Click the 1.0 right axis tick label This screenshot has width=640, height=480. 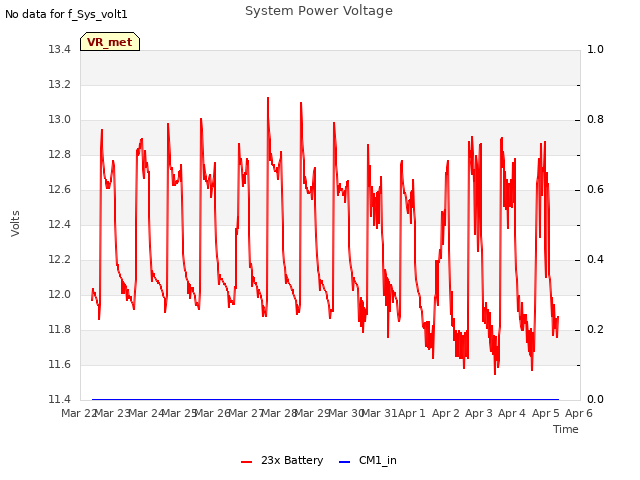(595, 49)
